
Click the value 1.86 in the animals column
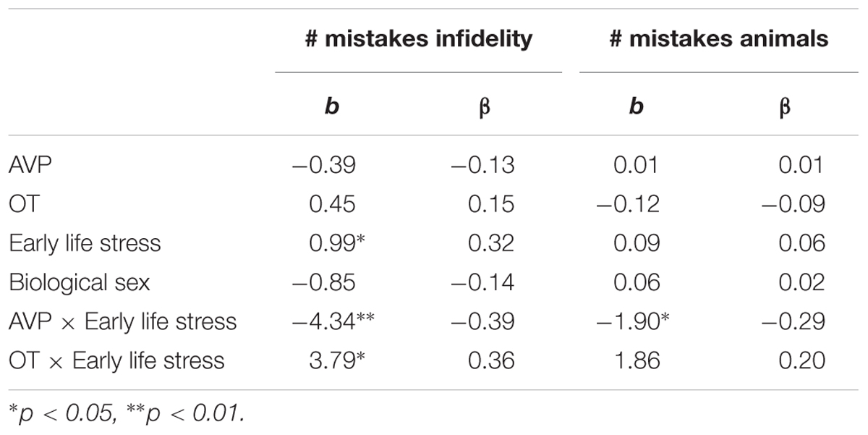[637, 360]
